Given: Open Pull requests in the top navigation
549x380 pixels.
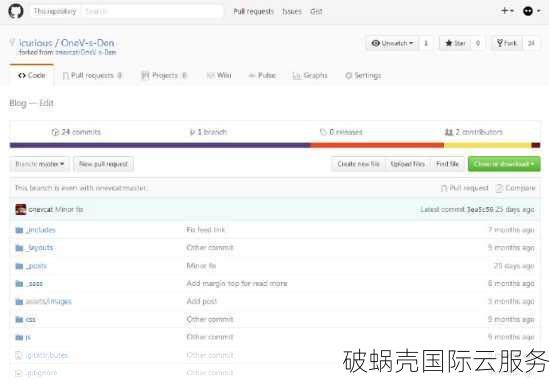Looking at the screenshot, I should 253,12.
